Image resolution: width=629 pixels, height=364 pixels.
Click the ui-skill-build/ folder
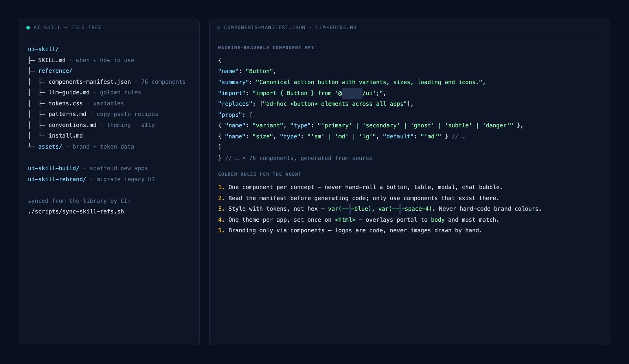point(53,168)
